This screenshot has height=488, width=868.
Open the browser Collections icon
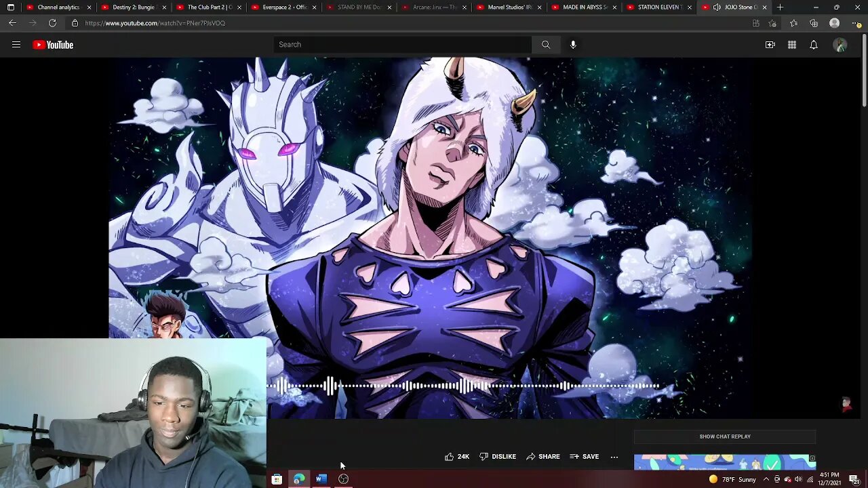[x=814, y=23]
